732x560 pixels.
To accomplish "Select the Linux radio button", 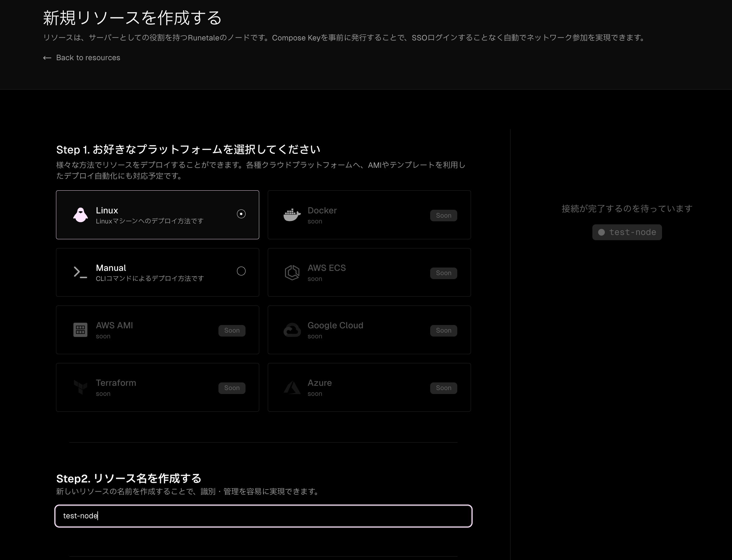I will click(x=241, y=214).
